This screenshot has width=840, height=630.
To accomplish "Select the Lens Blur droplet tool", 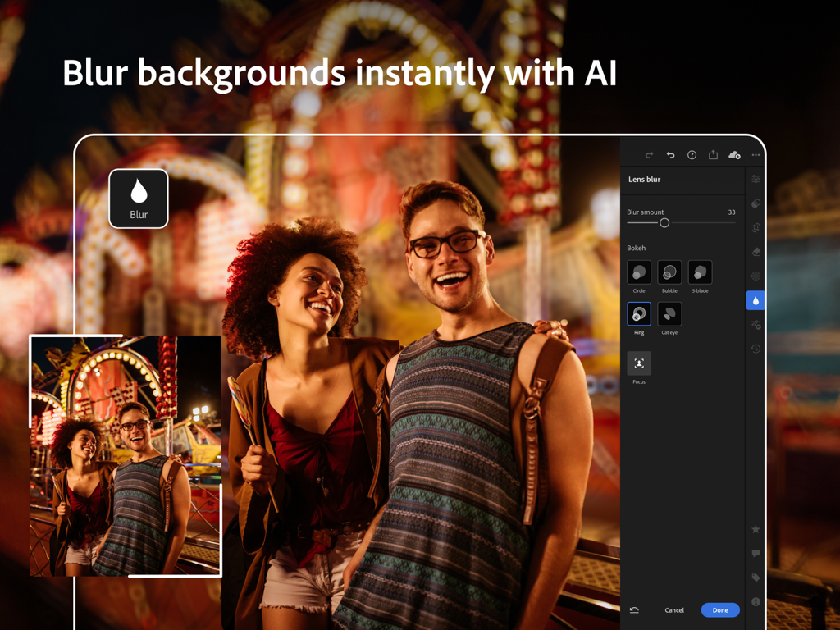I will tap(755, 299).
